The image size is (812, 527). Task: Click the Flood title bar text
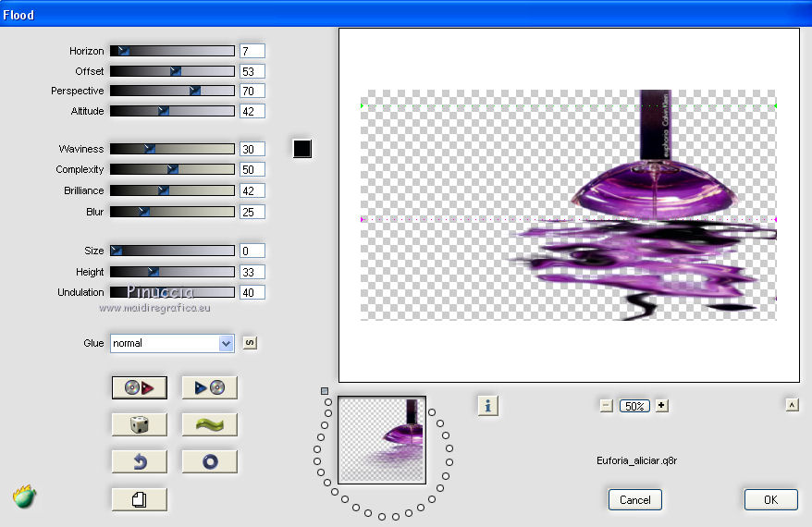point(18,15)
